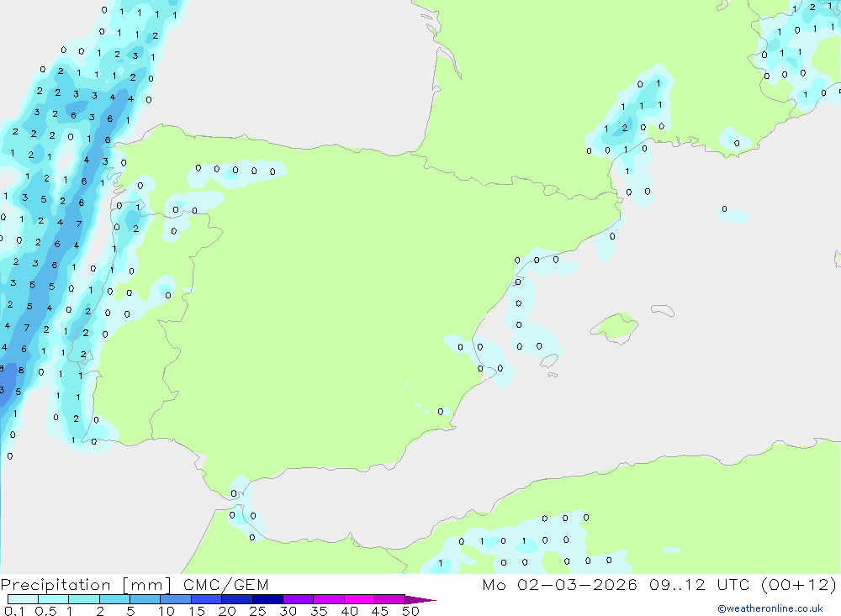
Task: Click the legend label '35'
Action: [x=319, y=611]
